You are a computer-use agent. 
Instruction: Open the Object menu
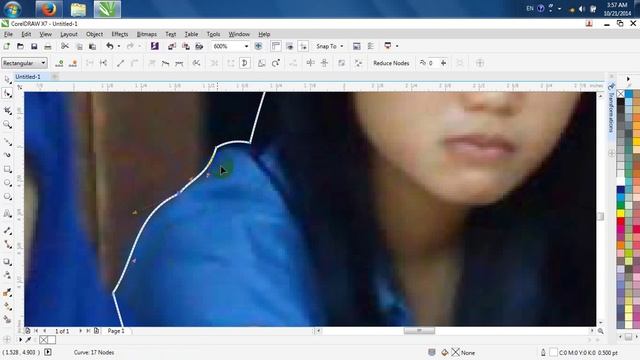tap(94, 34)
